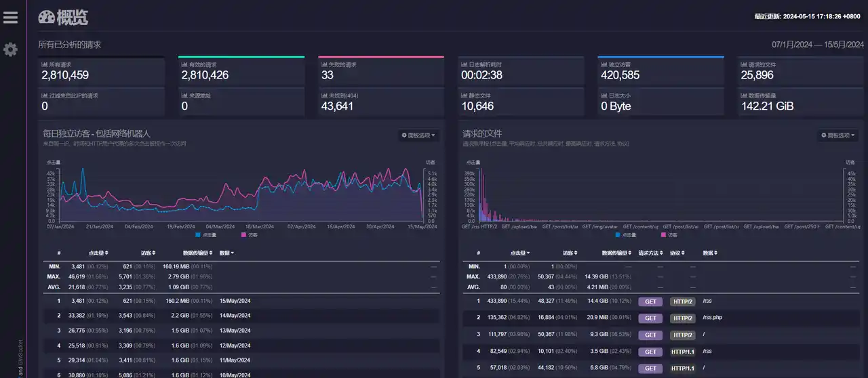The height and width of the screenshot is (378, 868).
Task: Sort requested files table by 请求方法
Action: (x=652, y=253)
